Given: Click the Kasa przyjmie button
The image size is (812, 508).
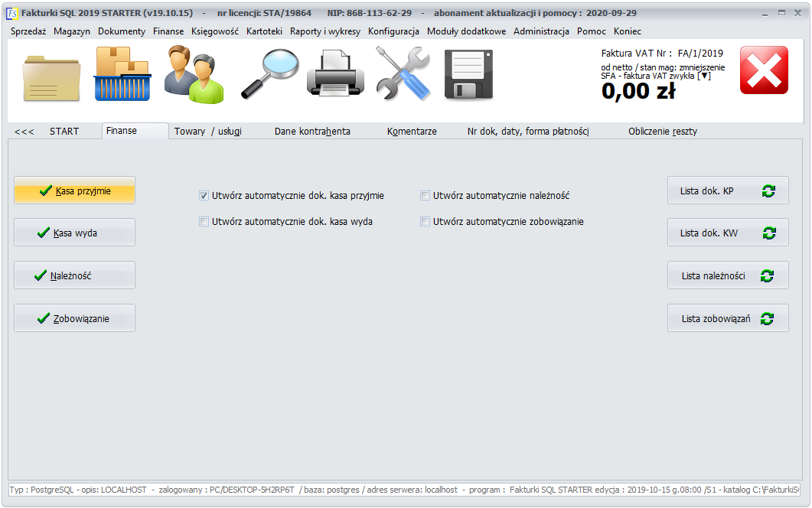Looking at the screenshot, I should (x=74, y=190).
